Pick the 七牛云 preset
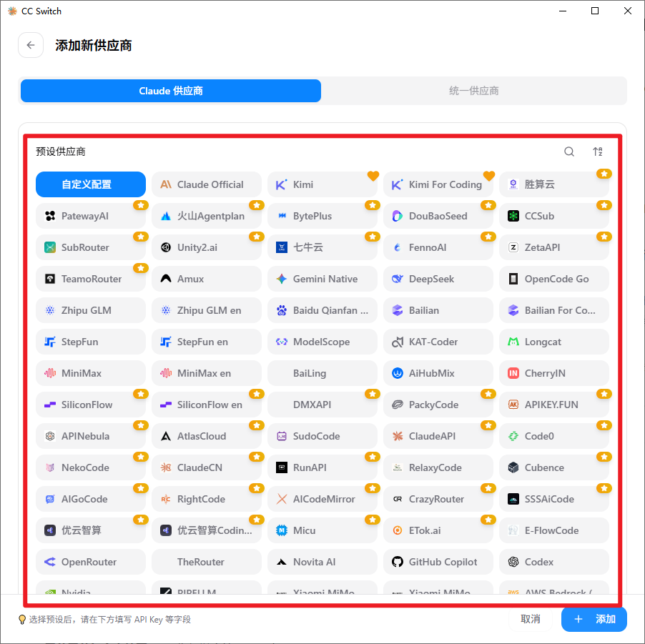The height and width of the screenshot is (644, 645). click(322, 247)
